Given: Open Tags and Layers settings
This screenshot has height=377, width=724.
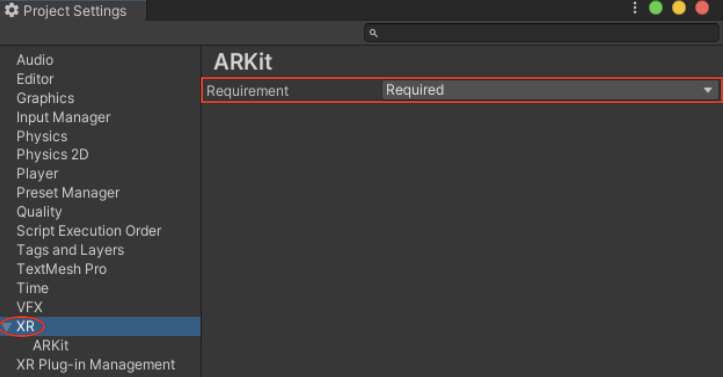Looking at the screenshot, I should point(70,250).
